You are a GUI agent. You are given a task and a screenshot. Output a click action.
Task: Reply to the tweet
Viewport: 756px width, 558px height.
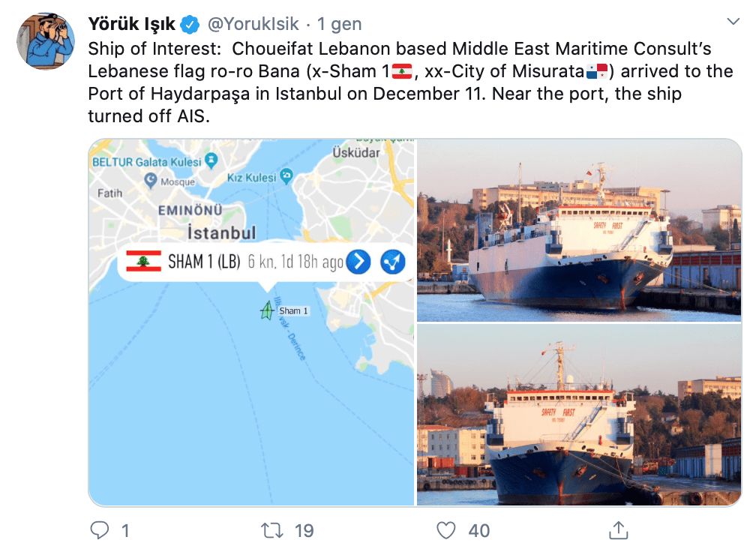pos(100,531)
